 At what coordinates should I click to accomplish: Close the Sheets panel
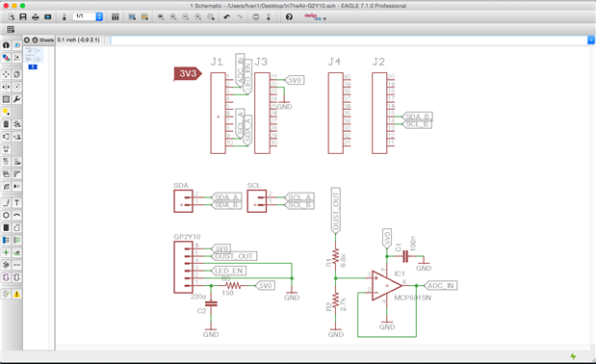click(x=27, y=39)
